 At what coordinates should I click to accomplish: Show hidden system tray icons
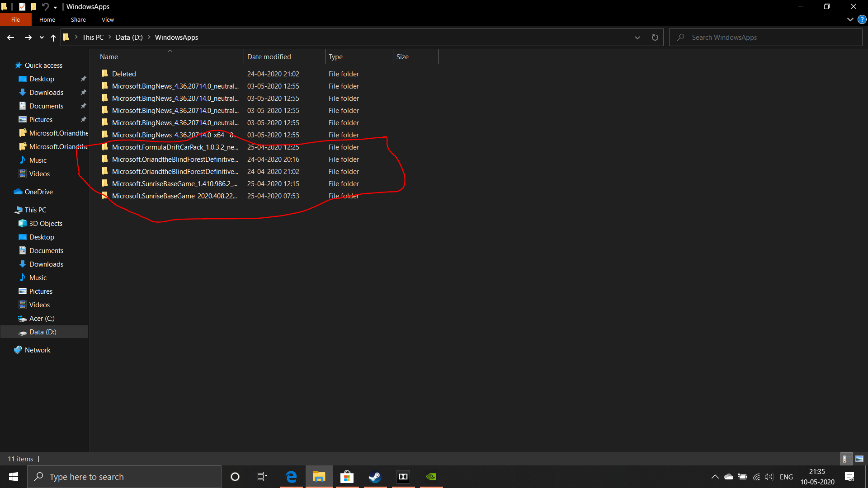(x=715, y=477)
